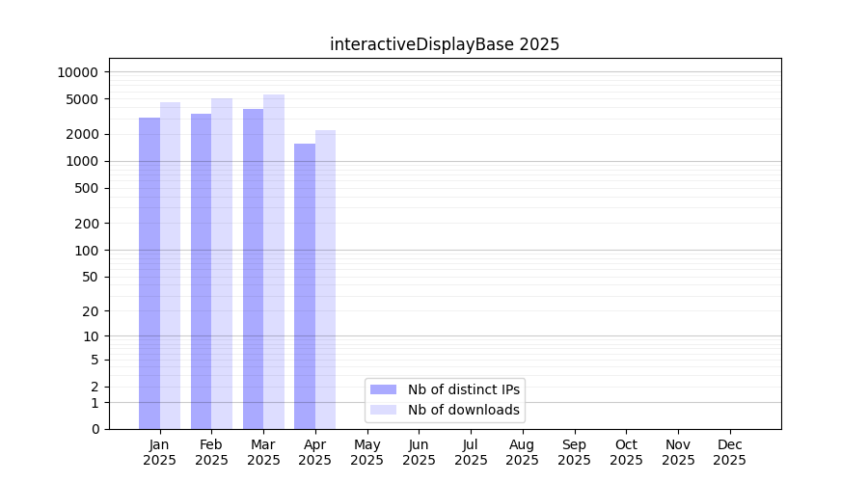
Task: Click the Mar 2025 distinct IPs bar
Action: (253, 269)
